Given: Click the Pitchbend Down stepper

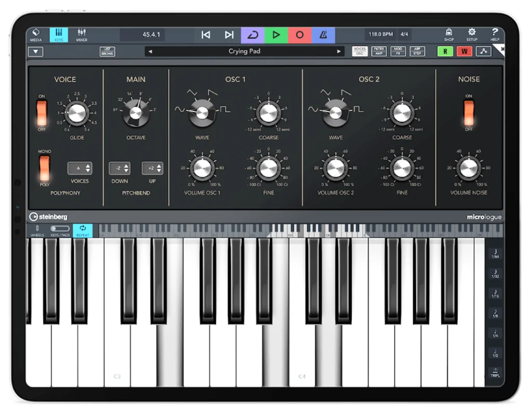Looking at the screenshot, I should point(119,168).
